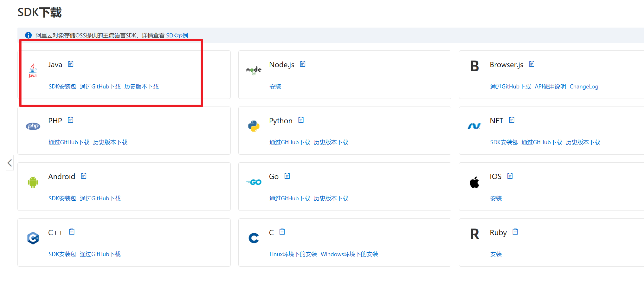The image size is (644, 304).
Task: Click the Browser.js card title text
Action: point(506,65)
